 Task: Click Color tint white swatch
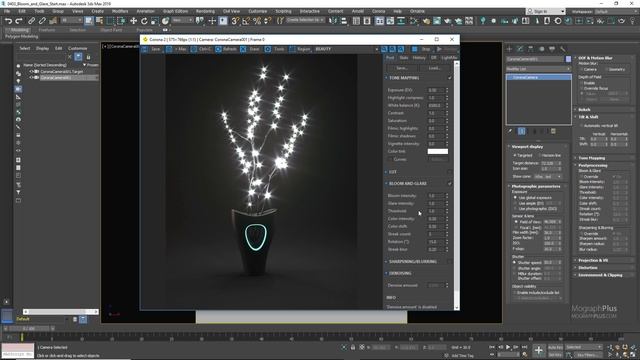[438, 151]
